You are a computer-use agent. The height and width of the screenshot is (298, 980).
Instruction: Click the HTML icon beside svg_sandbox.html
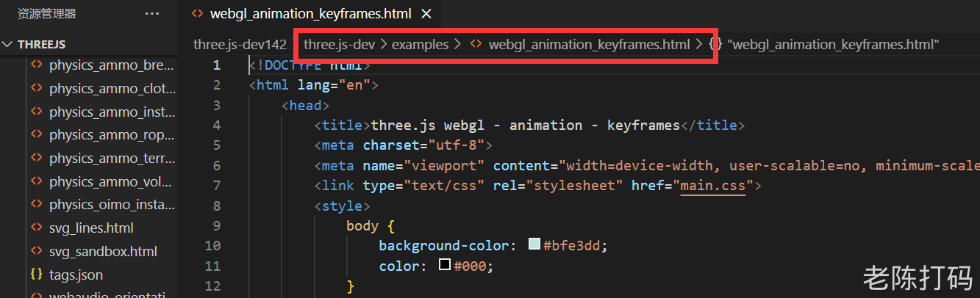pos(36,252)
